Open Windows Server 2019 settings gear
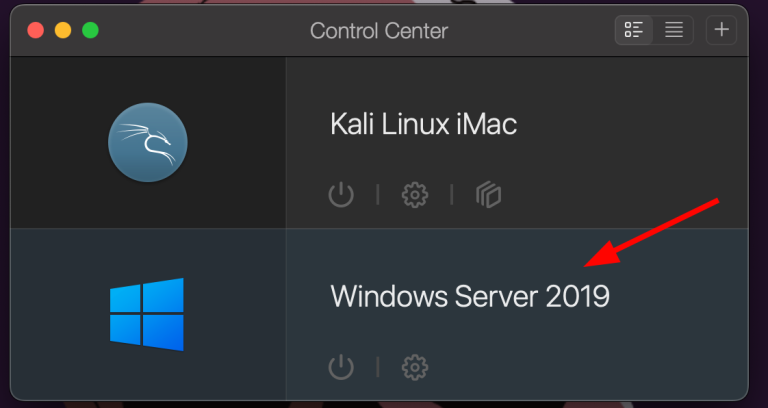 tap(415, 367)
